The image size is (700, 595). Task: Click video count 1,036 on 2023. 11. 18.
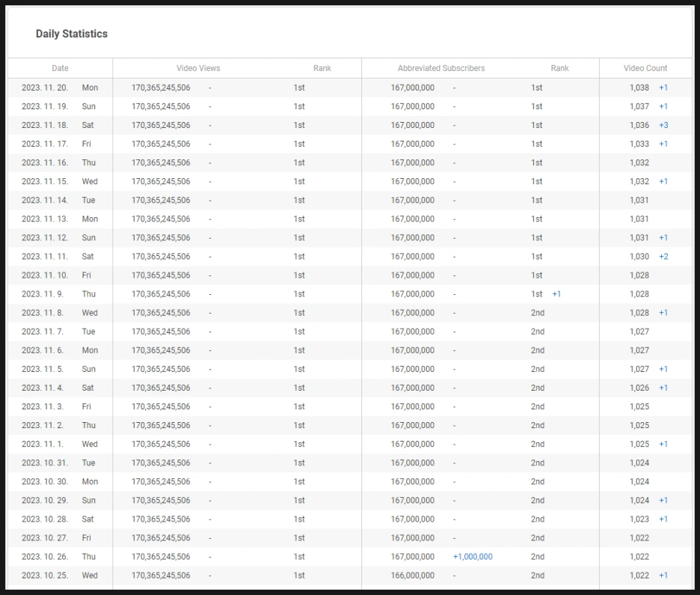(x=639, y=125)
